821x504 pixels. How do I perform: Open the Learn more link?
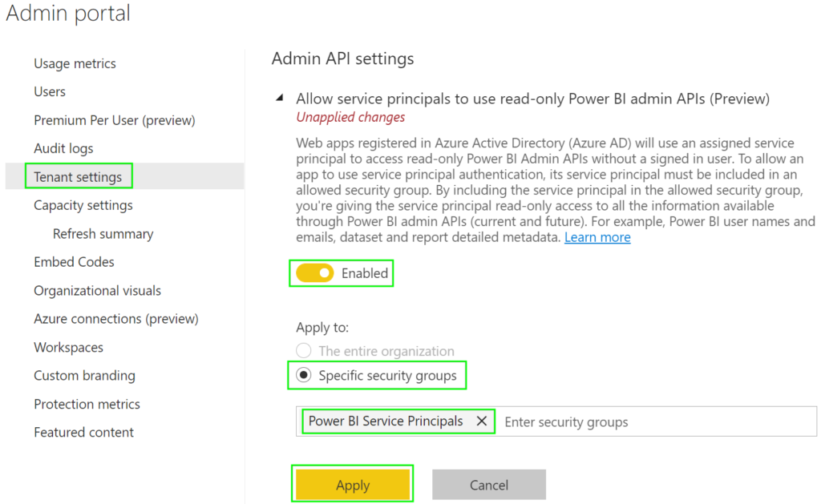[597, 236]
